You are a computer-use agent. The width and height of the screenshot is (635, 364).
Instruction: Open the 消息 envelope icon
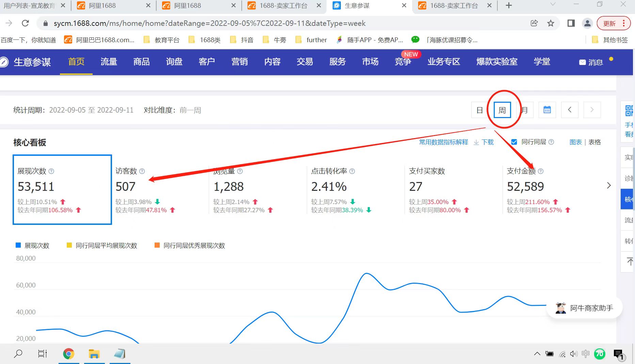[x=582, y=62]
